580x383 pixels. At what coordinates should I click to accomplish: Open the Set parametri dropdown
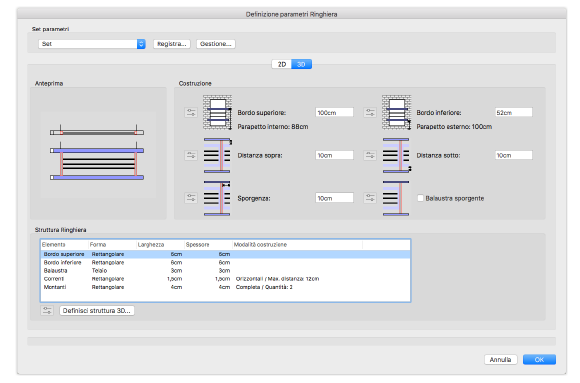pos(92,44)
